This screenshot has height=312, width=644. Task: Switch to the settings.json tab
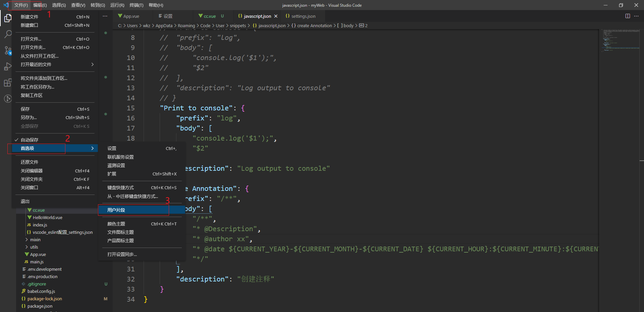[x=303, y=16]
